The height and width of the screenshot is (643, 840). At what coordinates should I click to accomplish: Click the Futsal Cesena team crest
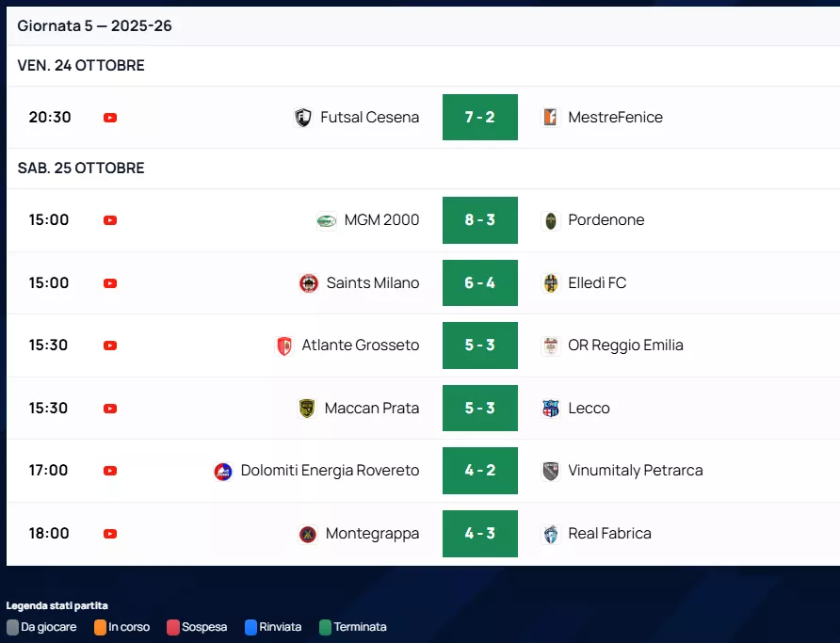tap(303, 118)
